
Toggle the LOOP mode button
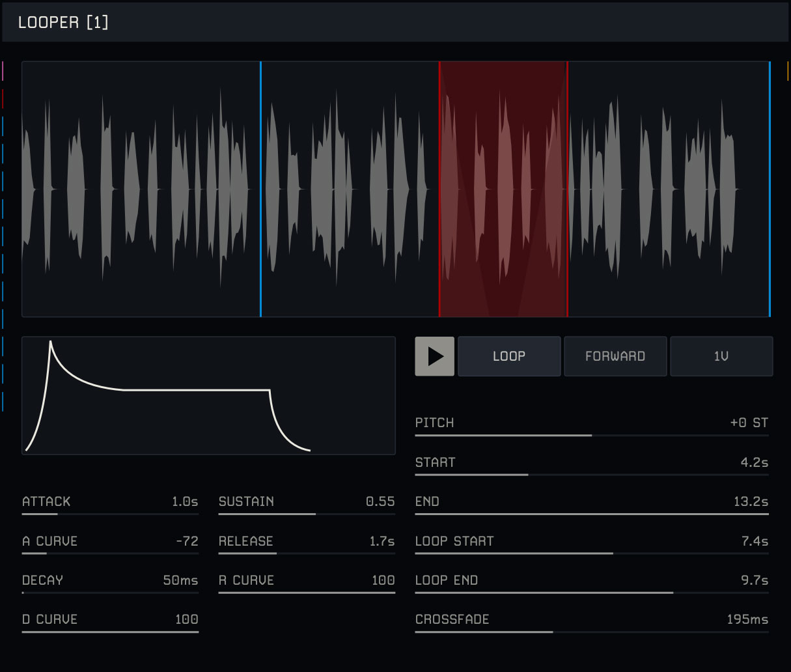pos(509,356)
